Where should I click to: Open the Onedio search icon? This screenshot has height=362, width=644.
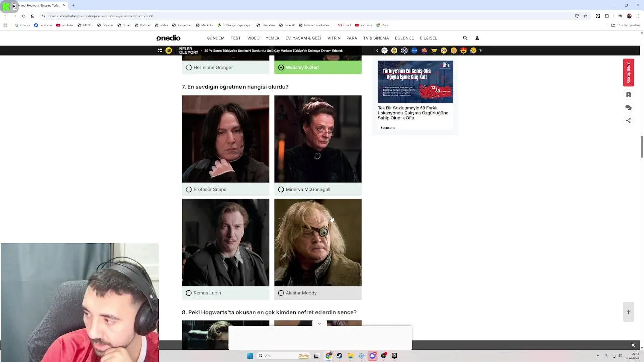465,38
